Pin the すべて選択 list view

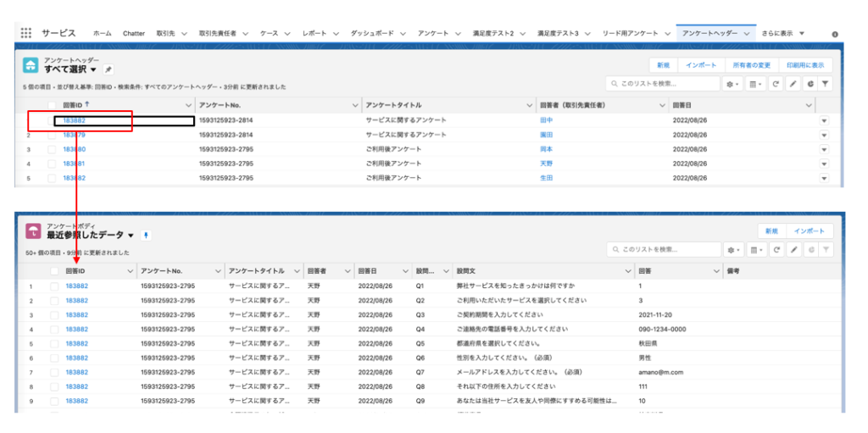click(x=108, y=69)
